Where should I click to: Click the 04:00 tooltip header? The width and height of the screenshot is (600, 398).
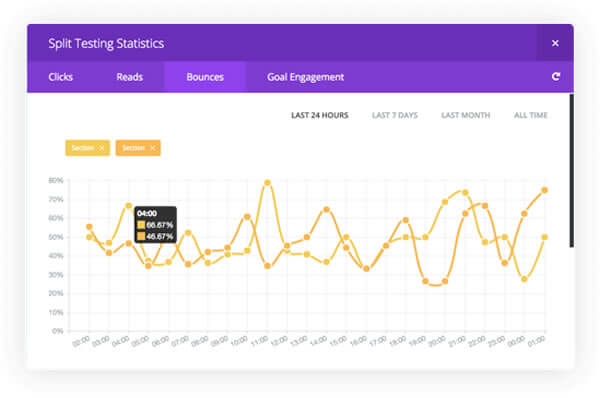click(x=147, y=214)
